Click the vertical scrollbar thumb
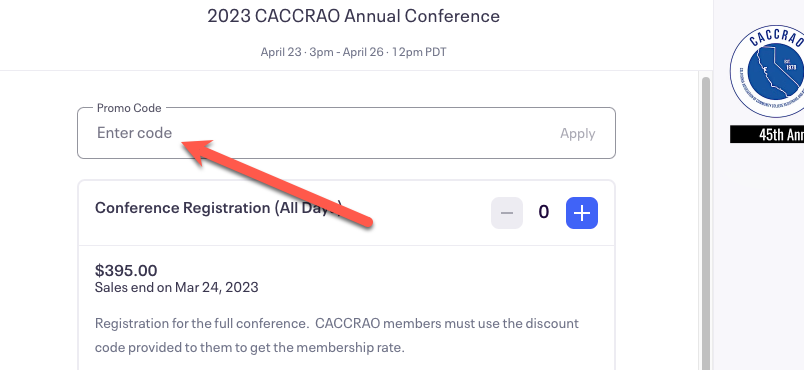 pos(706,223)
